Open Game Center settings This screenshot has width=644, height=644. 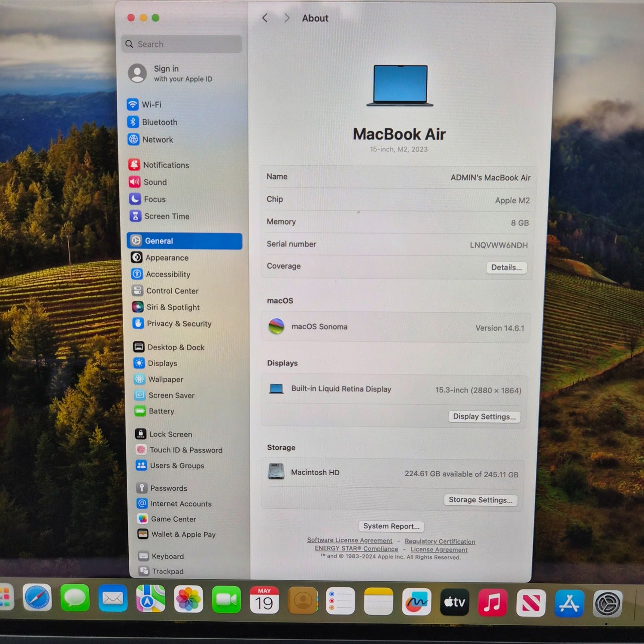[167, 519]
